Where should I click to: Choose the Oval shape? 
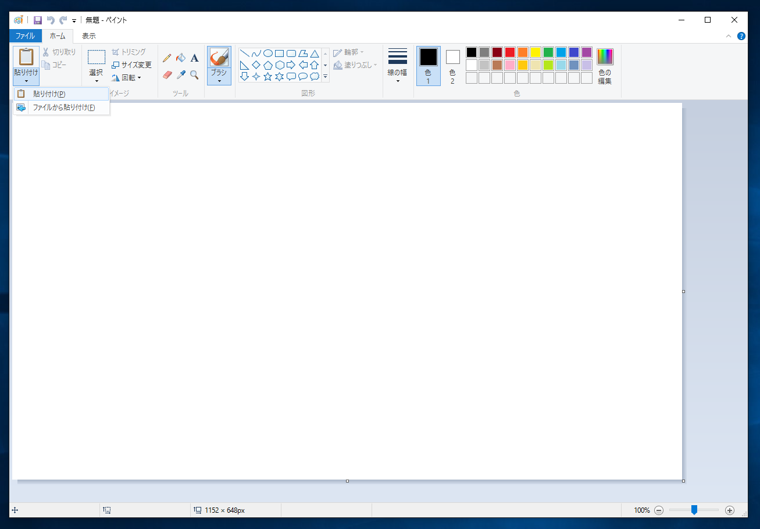point(268,53)
